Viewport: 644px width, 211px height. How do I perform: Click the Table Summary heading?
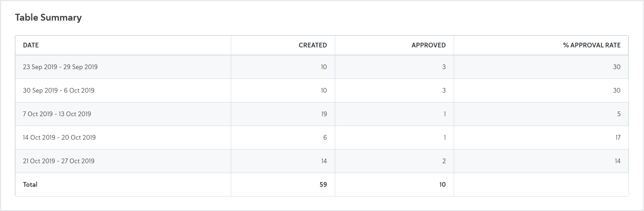tap(48, 17)
